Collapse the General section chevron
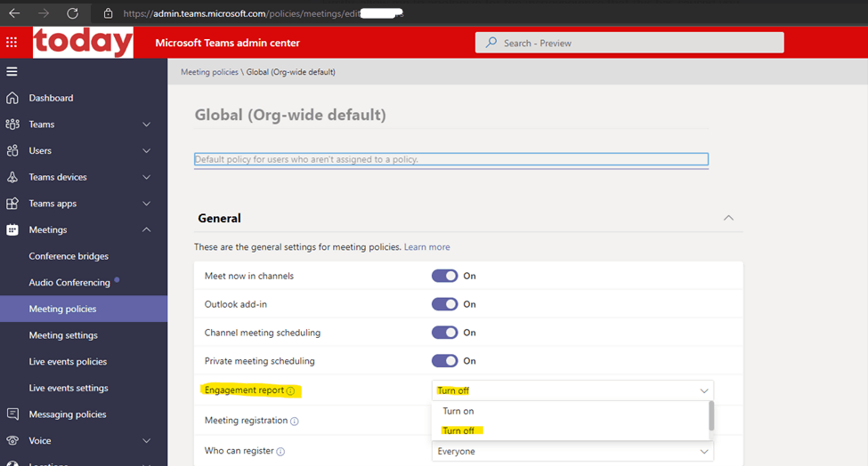 pyautogui.click(x=728, y=218)
